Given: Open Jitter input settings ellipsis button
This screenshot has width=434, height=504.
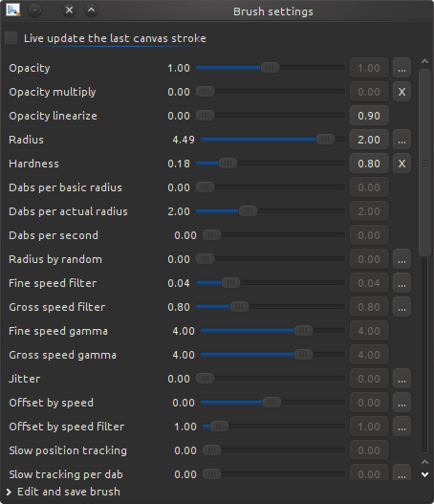Looking at the screenshot, I should click(x=401, y=379).
